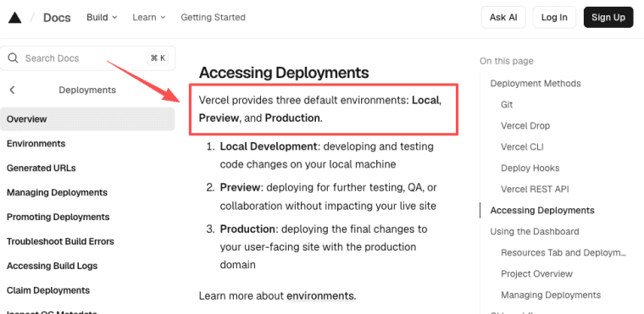The width and height of the screenshot is (644, 314).
Task: Open the Getting Started page
Action: [x=214, y=17]
